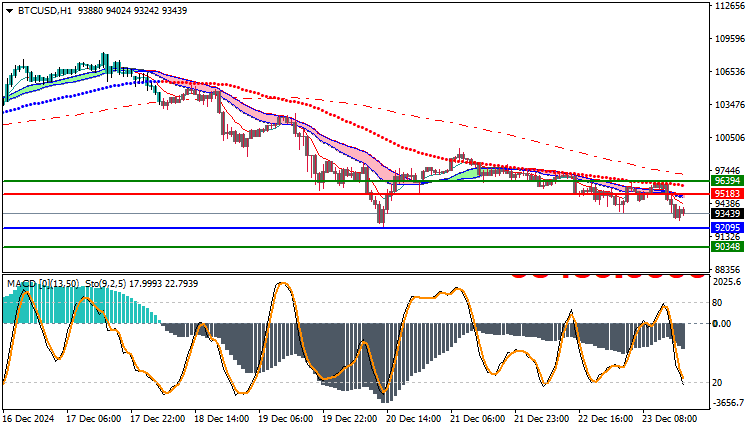Image resolution: width=750 pixels, height=430 pixels.
Task: Select the 90348 green price label
Action: (x=728, y=246)
